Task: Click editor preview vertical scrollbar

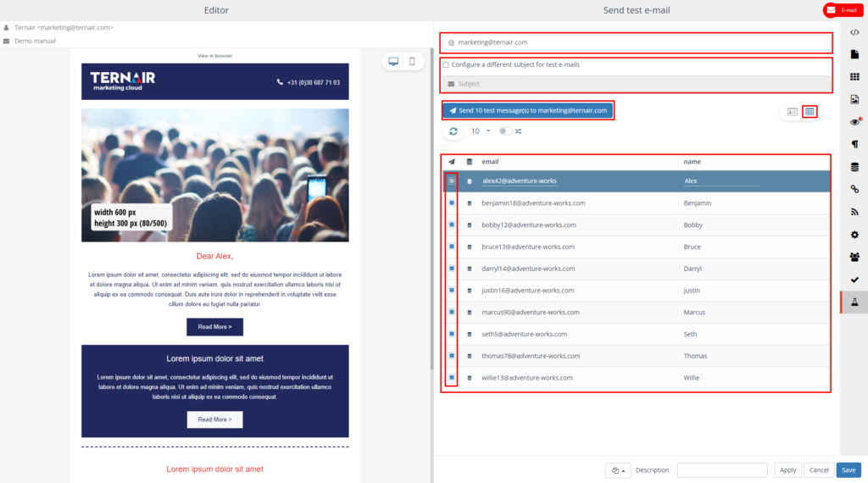Action: 431,210
